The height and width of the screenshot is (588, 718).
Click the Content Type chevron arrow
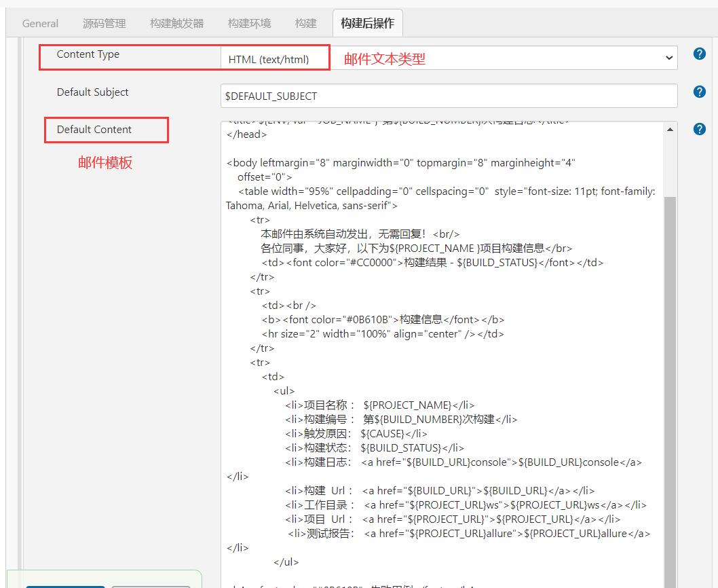click(668, 58)
